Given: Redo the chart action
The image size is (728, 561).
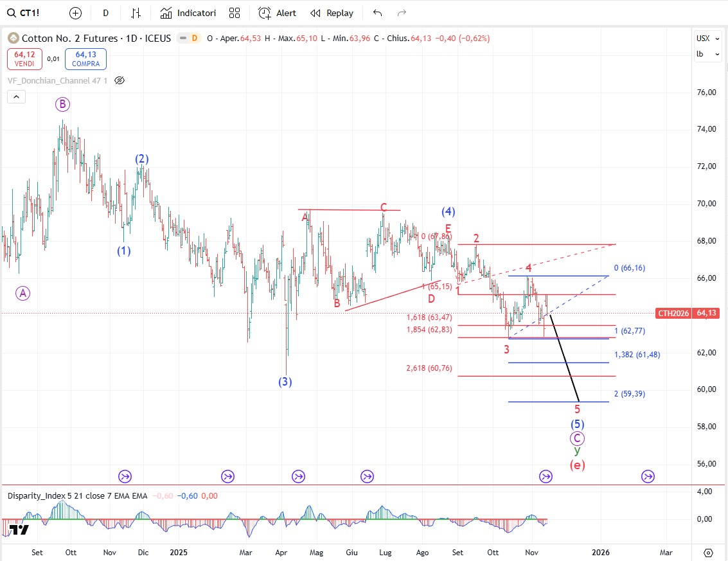Looking at the screenshot, I should (402, 13).
